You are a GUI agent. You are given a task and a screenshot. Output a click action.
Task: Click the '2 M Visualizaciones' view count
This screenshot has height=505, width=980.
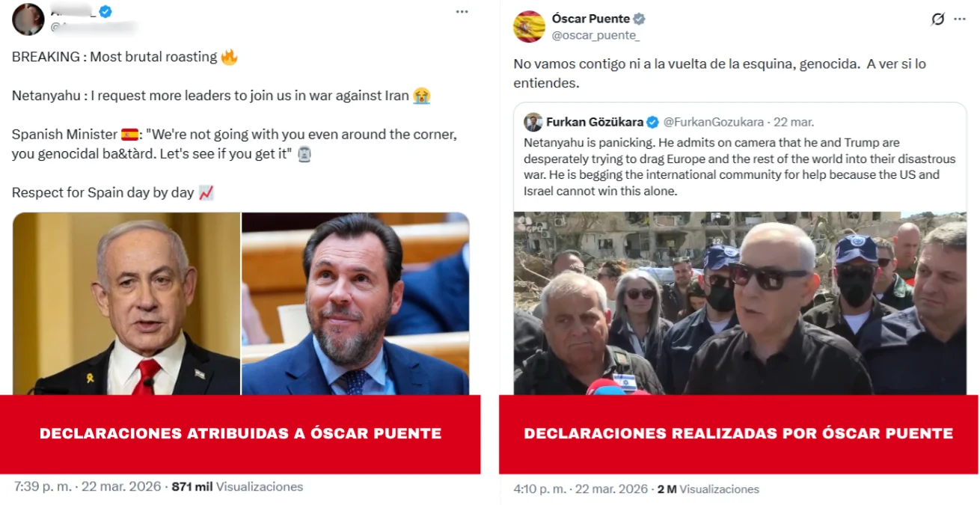tap(708, 489)
